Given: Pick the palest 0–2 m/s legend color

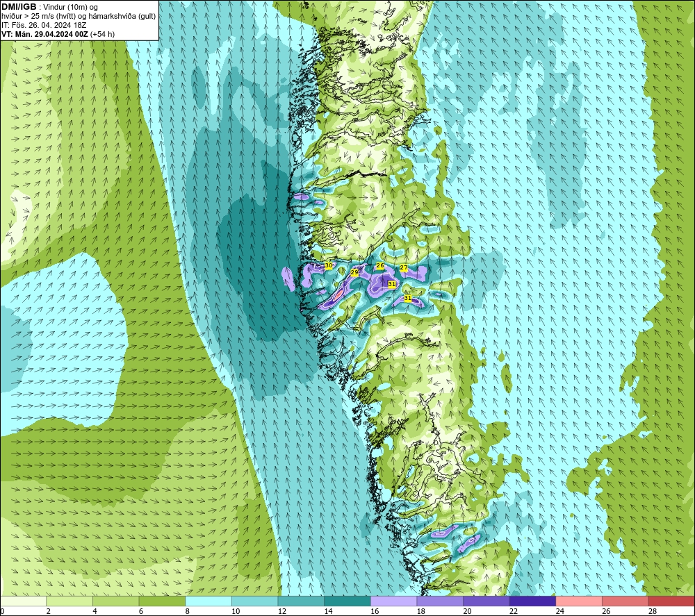Looking at the screenshot, I should pos(23,601).
